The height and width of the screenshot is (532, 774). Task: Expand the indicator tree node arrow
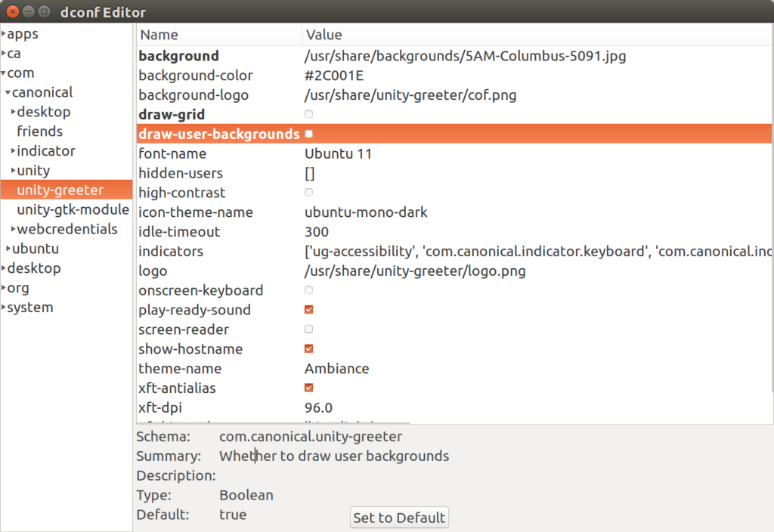[14, 151]
